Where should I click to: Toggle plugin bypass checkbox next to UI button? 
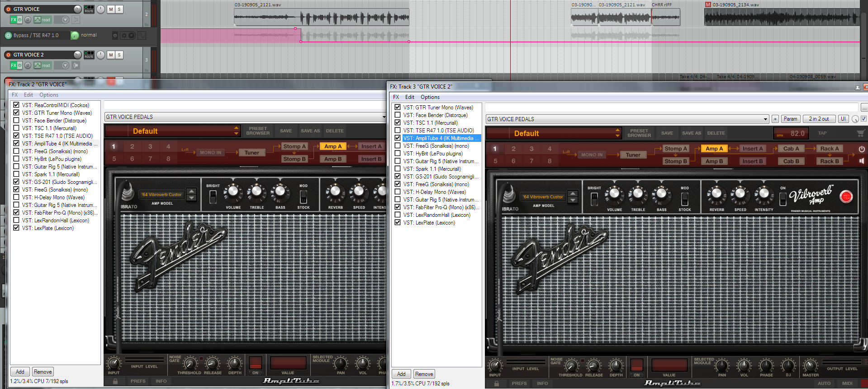pyautogui.click(x=863, y=119)
